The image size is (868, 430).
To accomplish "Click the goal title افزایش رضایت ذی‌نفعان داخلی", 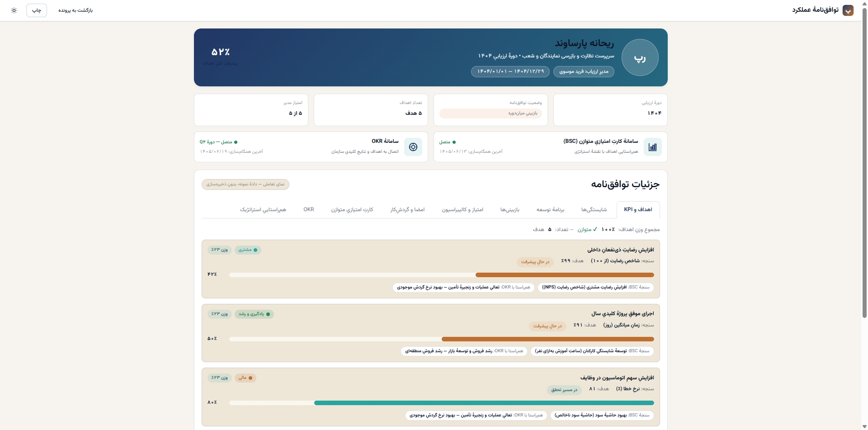I will pyautogui.click(x=621, y=250).
